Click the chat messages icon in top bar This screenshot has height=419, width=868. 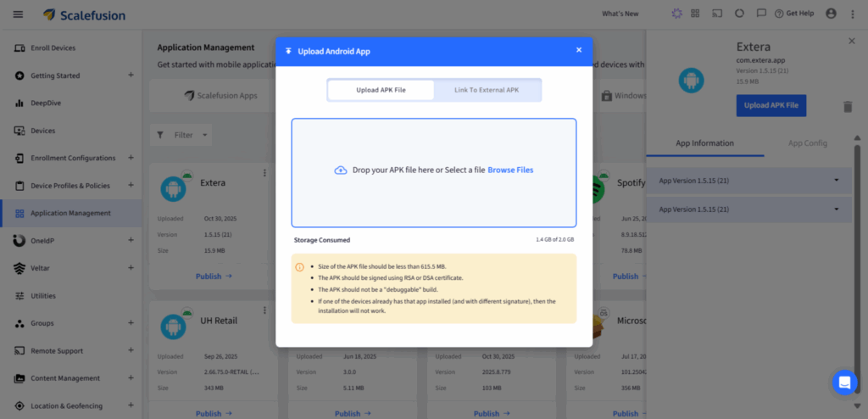coord(761,14)
